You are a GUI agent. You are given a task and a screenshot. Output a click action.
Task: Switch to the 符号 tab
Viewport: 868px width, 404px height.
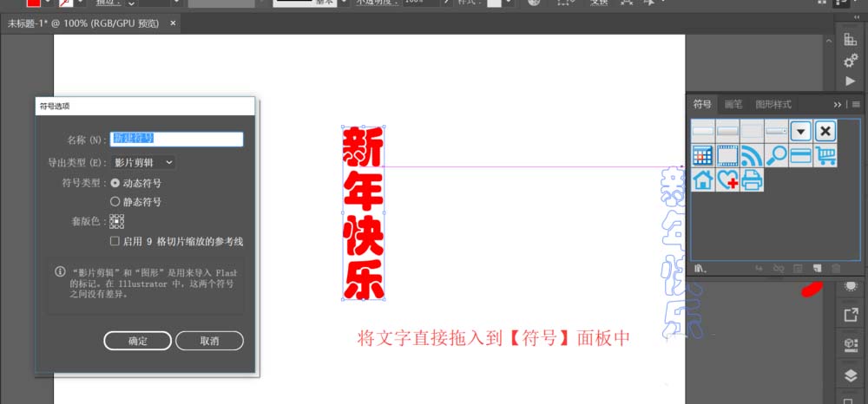[702, 104]
